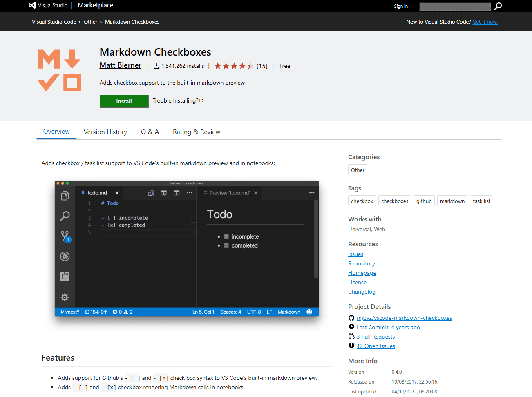This screenshot has width=532, height=397.
Task: Open the License resource link
Action: (x=357, y=283)
